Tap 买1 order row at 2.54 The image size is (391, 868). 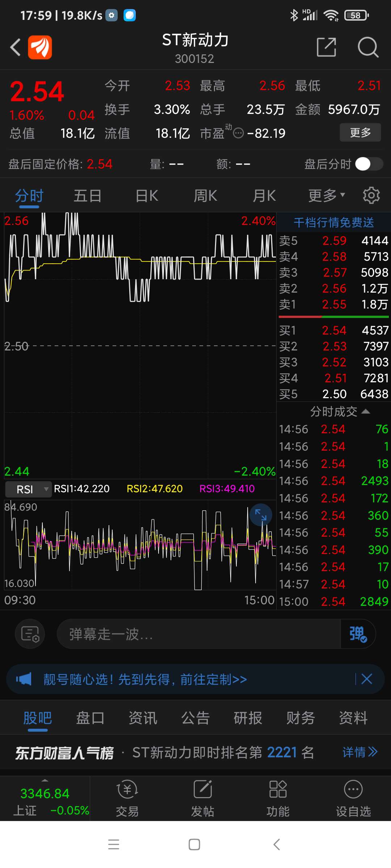pos(334,330)
